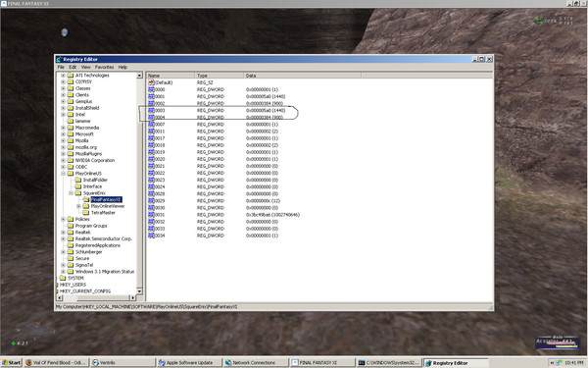Click the folder icon of TetraMaster key
Screen dimensions: 588x368
pyautogui.click(x=86, y=213)
